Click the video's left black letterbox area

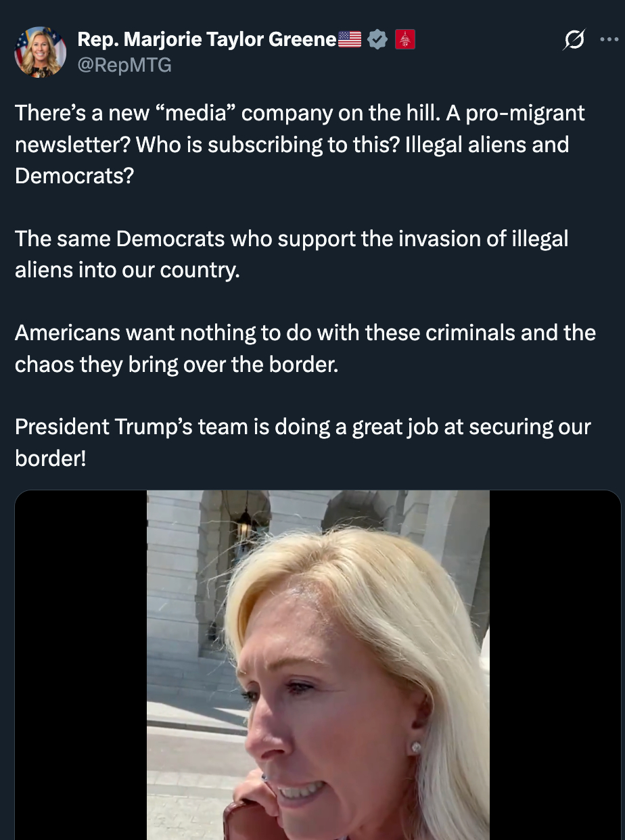point(81,666)
